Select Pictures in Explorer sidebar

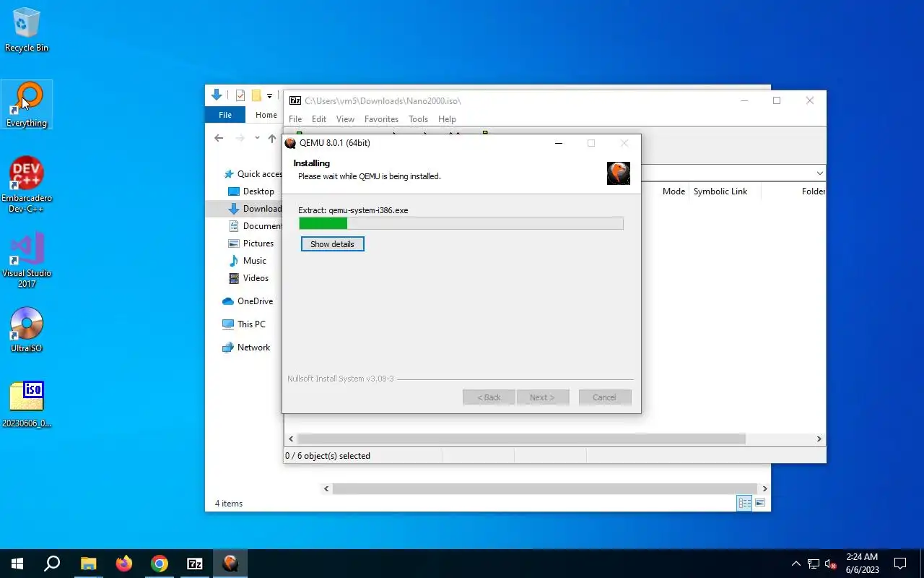click(x=251, y=243)
